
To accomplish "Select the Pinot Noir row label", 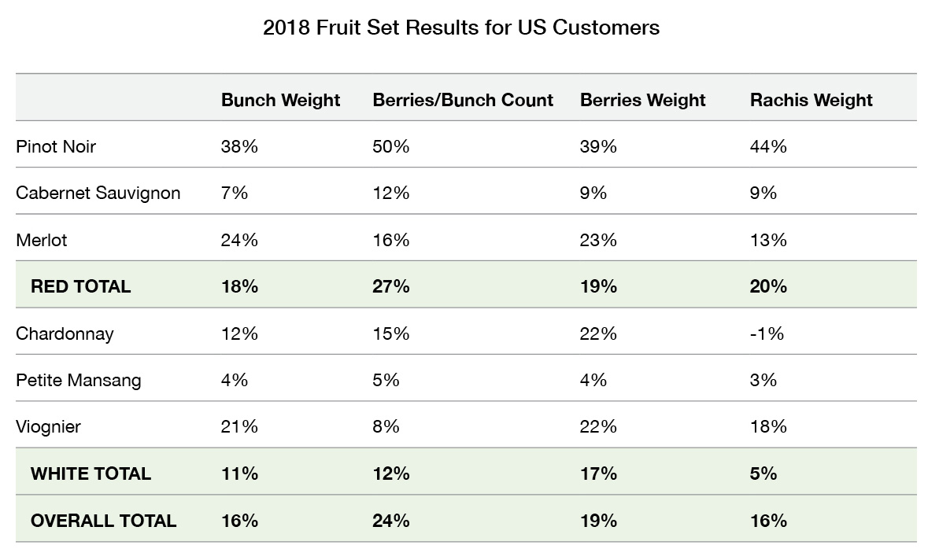I will pyautogui.click(x=56, y=146).
